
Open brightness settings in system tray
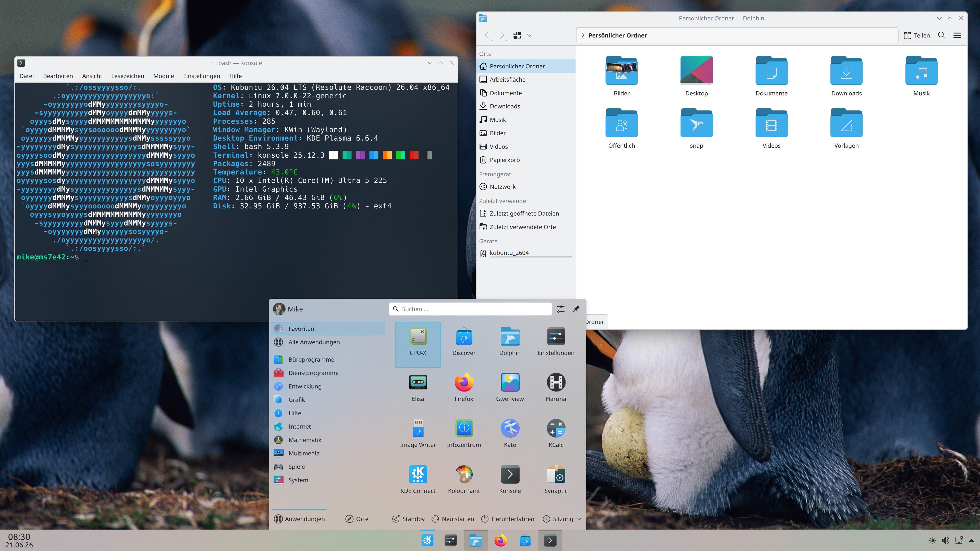point(932,540)
